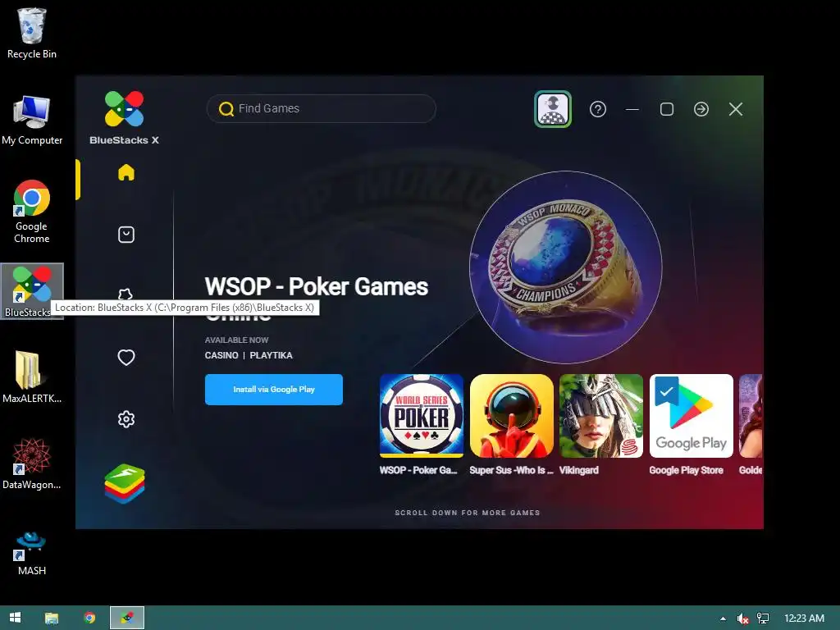Open the store bag icon in sidebar
Viewport: 840px width, 630px height.
tap(126, 235)
